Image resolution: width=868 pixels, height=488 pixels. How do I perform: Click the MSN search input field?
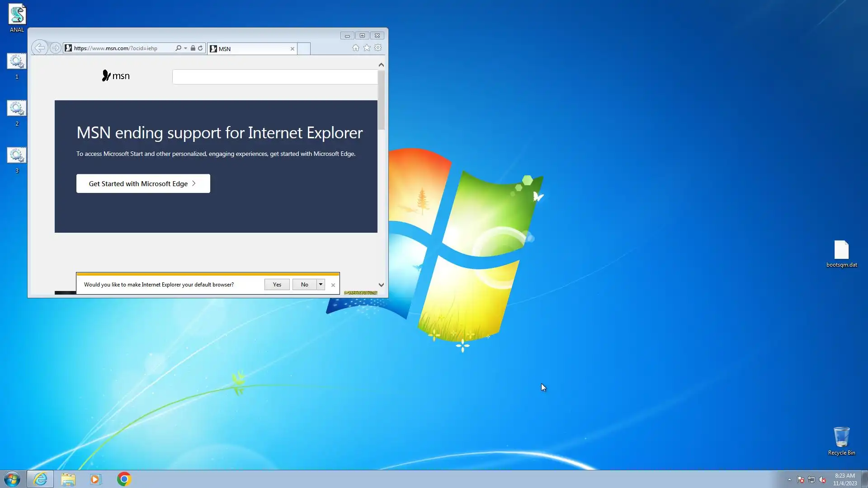[x=274, y=77]
